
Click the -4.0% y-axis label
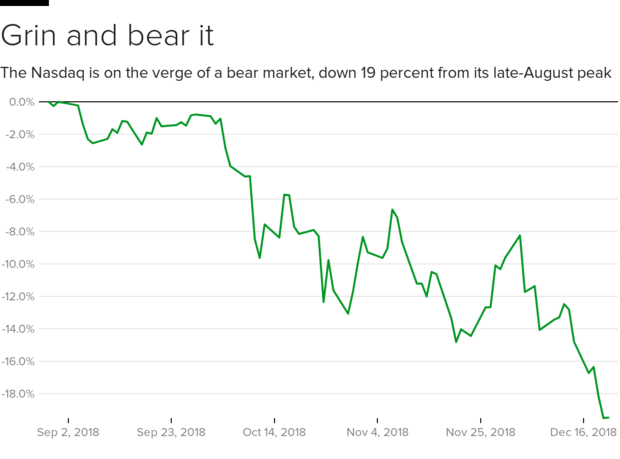point(19,167)
